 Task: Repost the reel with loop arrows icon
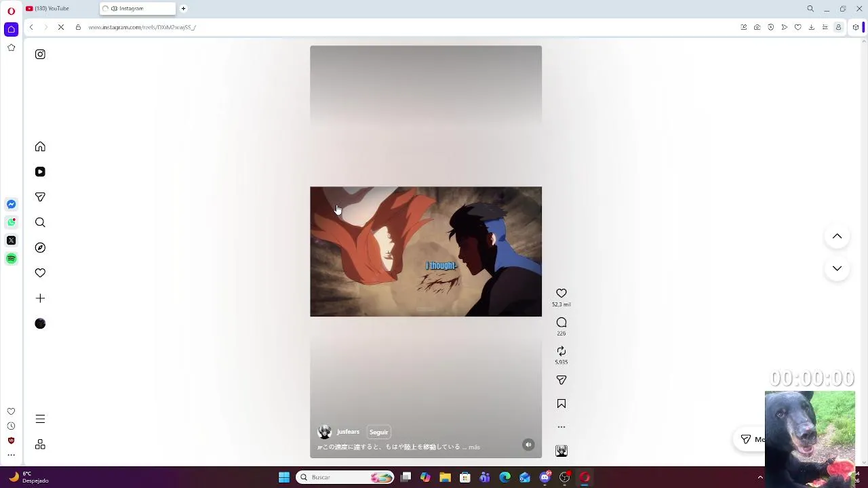click(561, 351)
